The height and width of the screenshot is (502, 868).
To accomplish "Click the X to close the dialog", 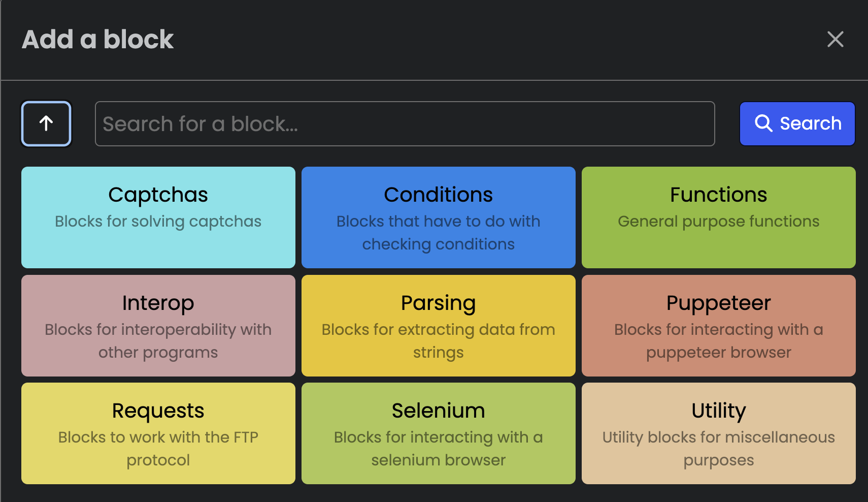I will 835,39.
